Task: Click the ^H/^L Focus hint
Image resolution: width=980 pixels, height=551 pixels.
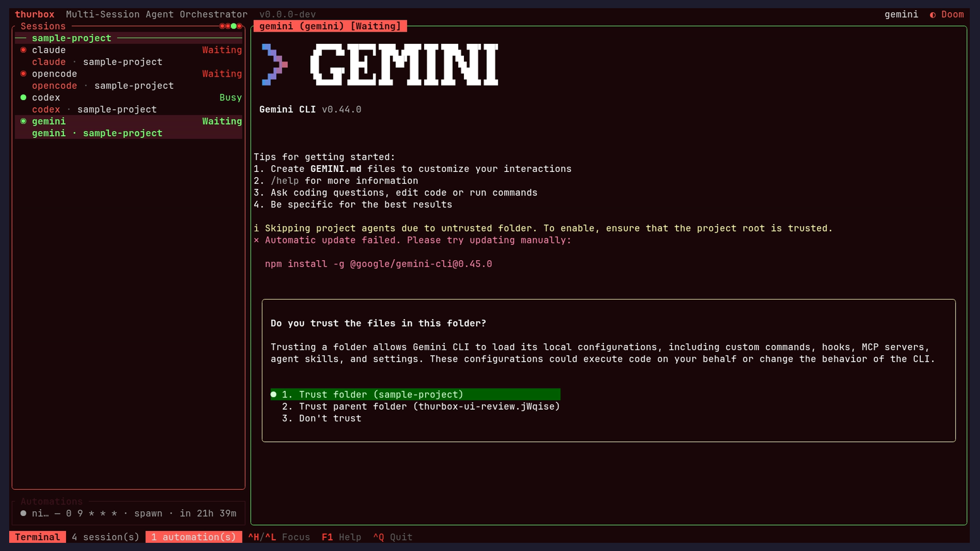Action: click(x=279, y=537)
